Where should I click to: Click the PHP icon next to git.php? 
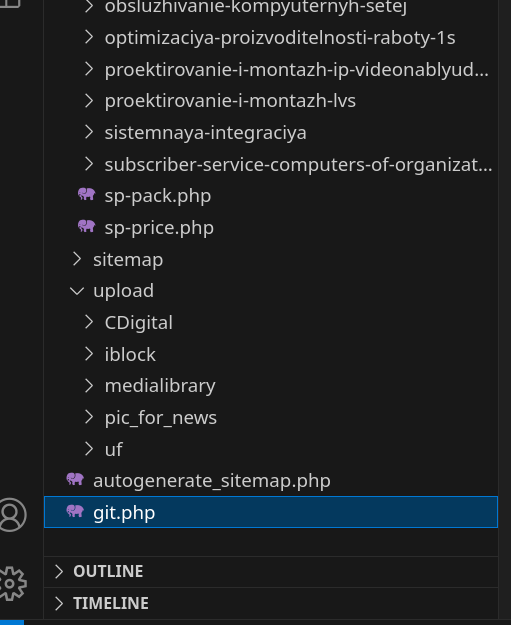coord(75,511)
